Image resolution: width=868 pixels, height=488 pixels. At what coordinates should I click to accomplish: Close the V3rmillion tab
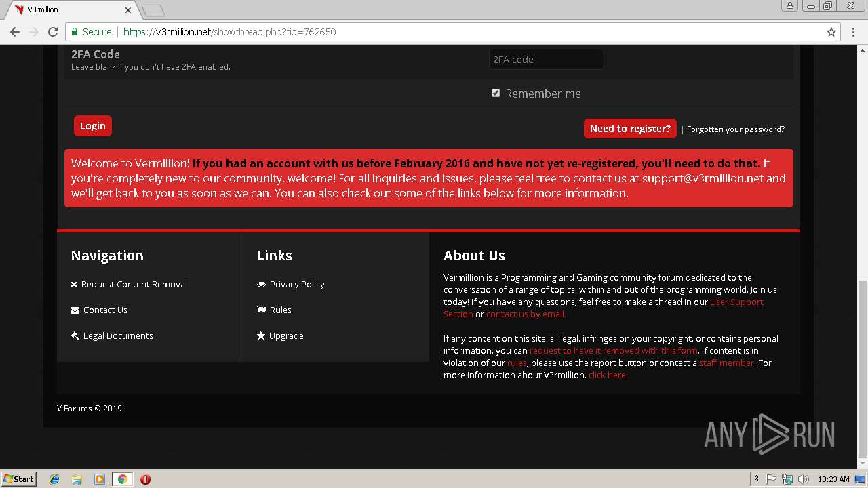[x=128, y=10]
